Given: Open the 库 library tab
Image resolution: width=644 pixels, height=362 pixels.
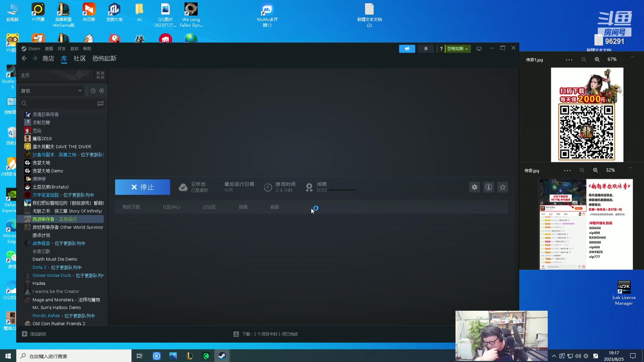Looking at the screenshot, I should click(64, 58).
